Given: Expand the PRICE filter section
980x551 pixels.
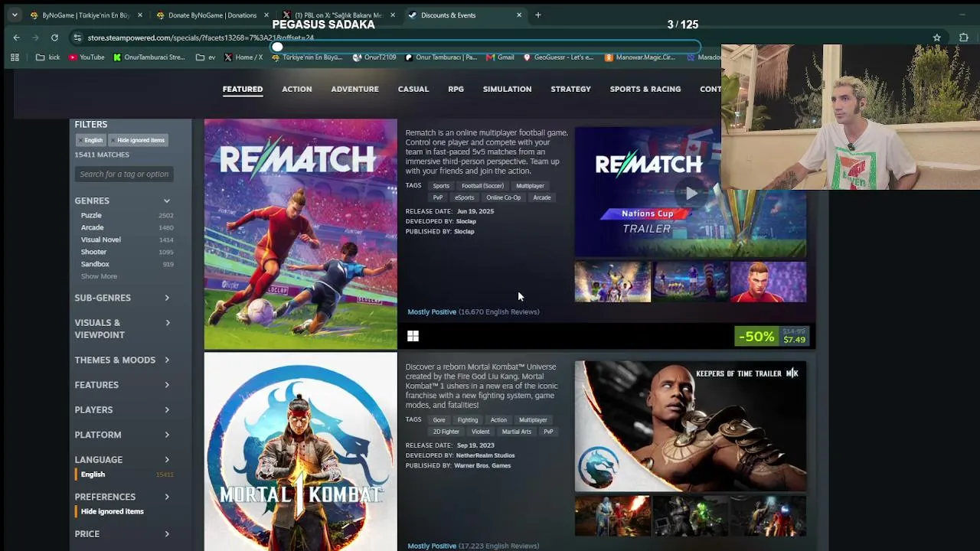Looking at the screenshot, I should [x=122, y=534].
